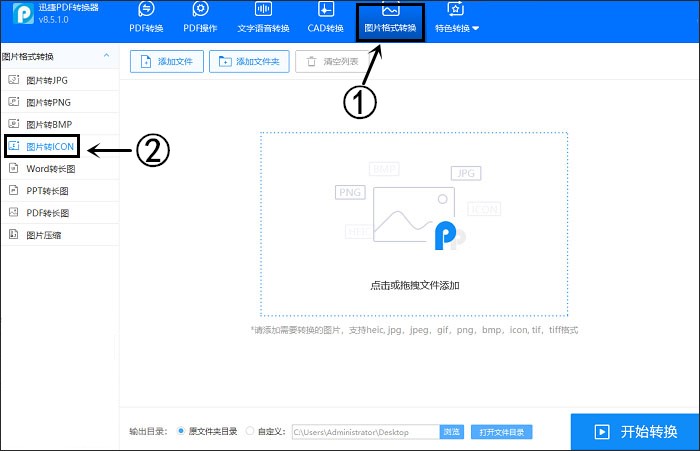Collapse the 图片格式转换 sidebar section
Screen dimensions: 700x451
tap(106, 56)
